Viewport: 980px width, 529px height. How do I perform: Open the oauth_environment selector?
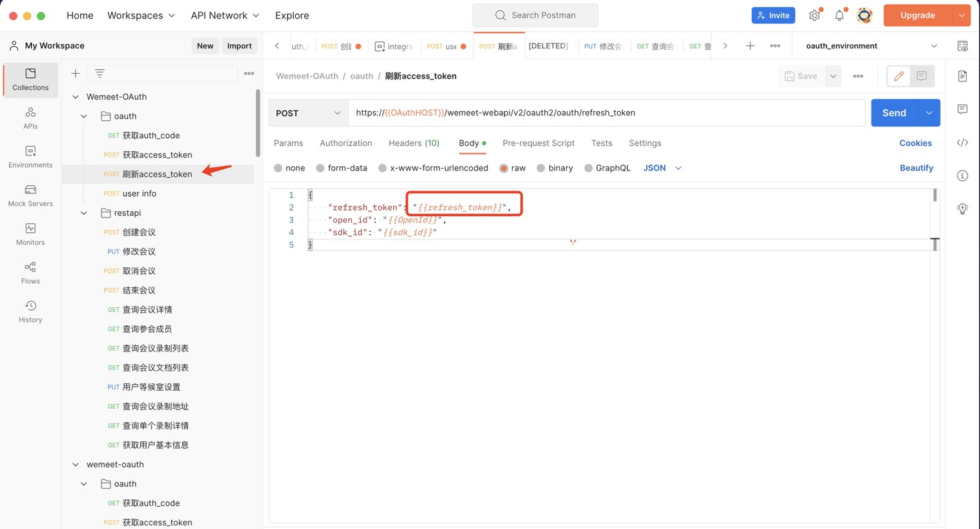872,46
